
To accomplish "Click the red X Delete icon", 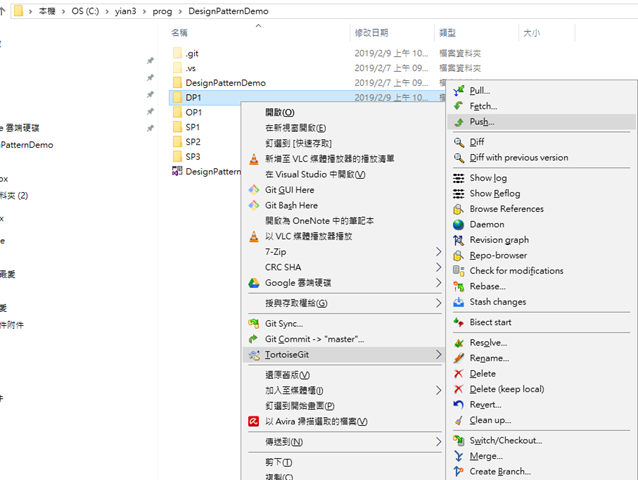I will [x=459, y=374].
